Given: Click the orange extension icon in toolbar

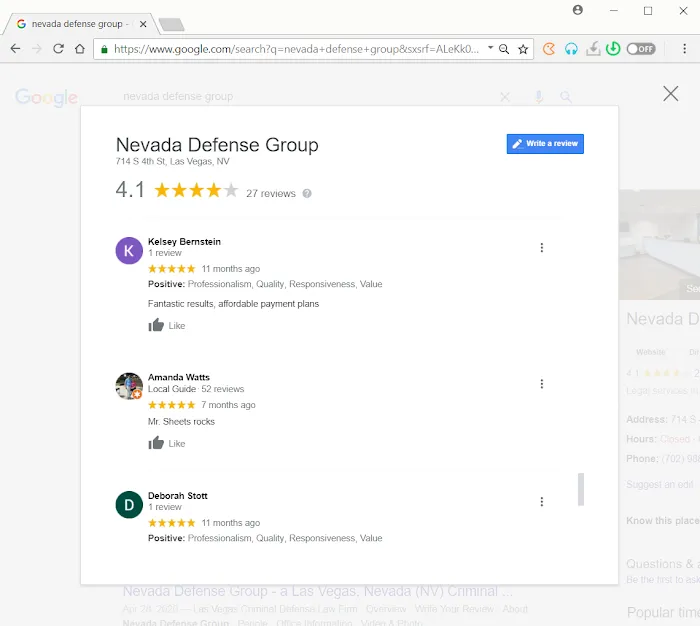Looking at the screenshot, I should click(549, 49).
